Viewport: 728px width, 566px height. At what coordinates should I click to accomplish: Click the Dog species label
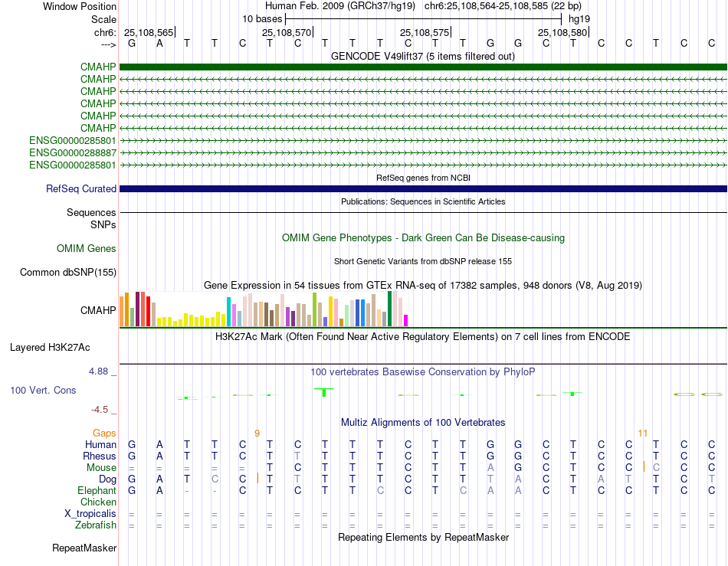[107, 479]
